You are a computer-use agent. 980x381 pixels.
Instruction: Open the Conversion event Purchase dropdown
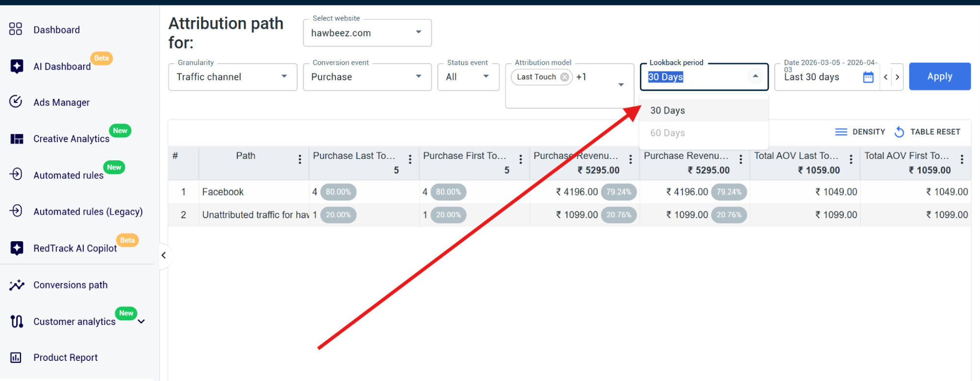point(367,77)
